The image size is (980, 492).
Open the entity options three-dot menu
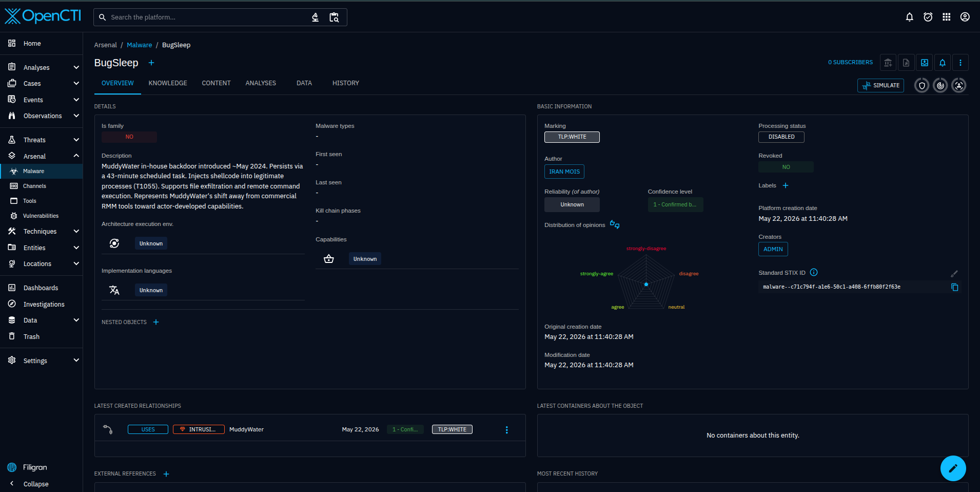pyautogui.click(x=961, y=63)
